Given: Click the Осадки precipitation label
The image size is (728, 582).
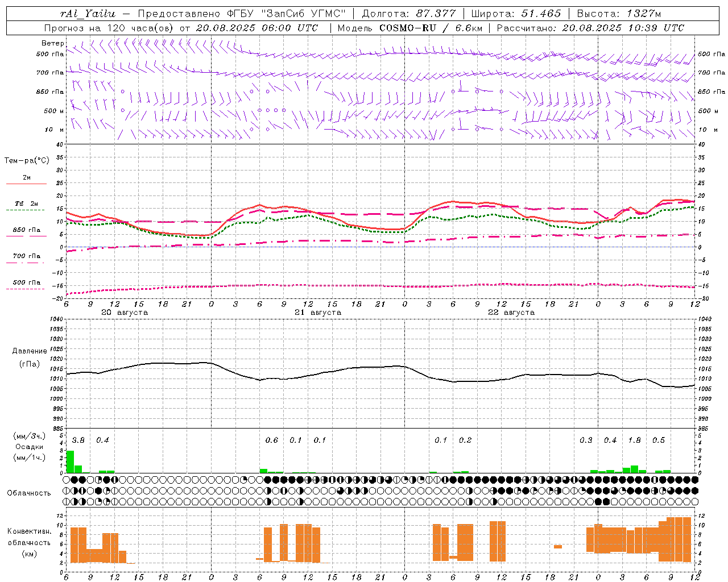Looking at the screenshot, I should coord(29,447).
